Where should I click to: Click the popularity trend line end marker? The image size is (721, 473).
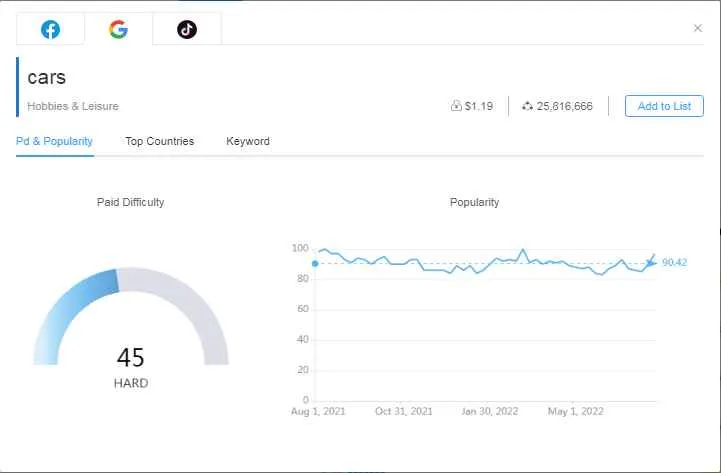(650, 262)
